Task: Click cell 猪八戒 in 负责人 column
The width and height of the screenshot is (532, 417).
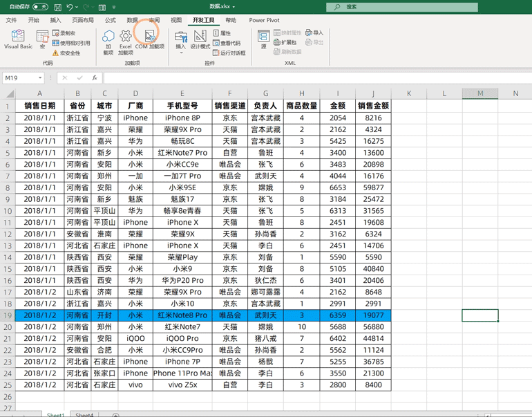Action: coord(266,339)
